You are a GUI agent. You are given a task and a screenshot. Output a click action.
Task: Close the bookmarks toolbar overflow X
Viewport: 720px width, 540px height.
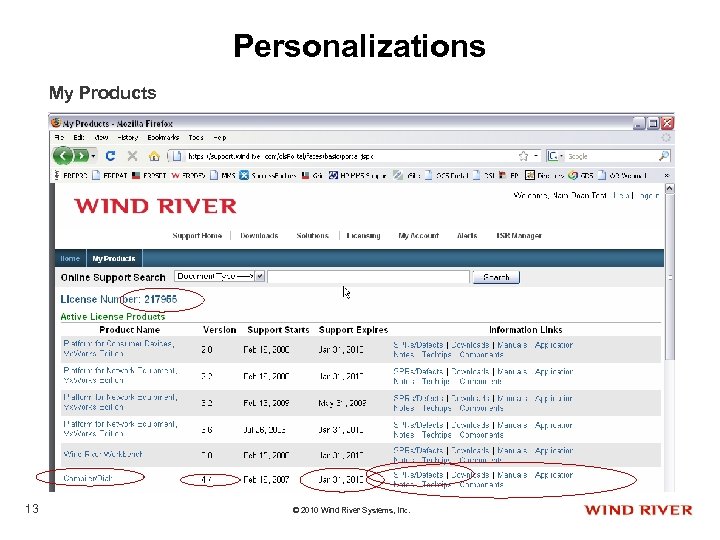(x=667, y=175)
